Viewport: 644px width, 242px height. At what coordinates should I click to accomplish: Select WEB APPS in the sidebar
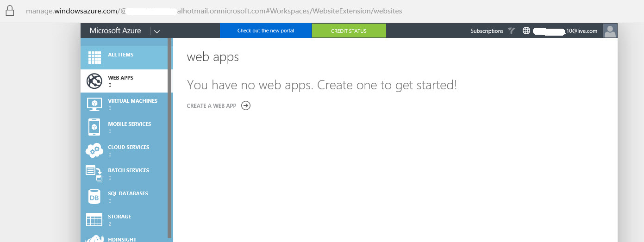point(124,81)
